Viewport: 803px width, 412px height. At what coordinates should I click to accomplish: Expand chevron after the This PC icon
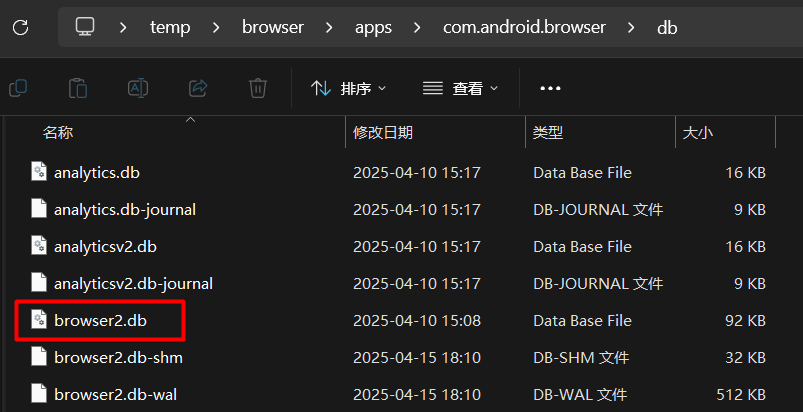point(122,27)
